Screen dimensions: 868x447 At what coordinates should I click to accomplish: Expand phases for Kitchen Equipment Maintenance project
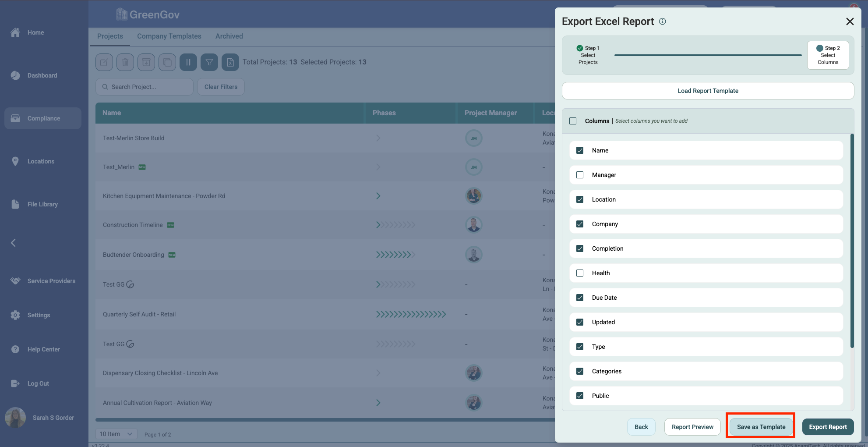(378, 196)
